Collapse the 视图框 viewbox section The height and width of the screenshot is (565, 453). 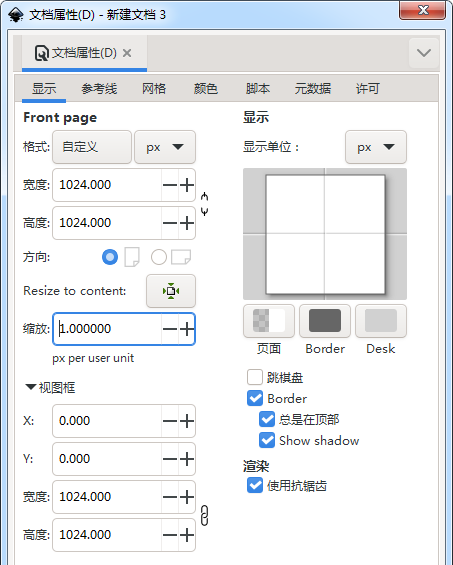coord(31,387)
